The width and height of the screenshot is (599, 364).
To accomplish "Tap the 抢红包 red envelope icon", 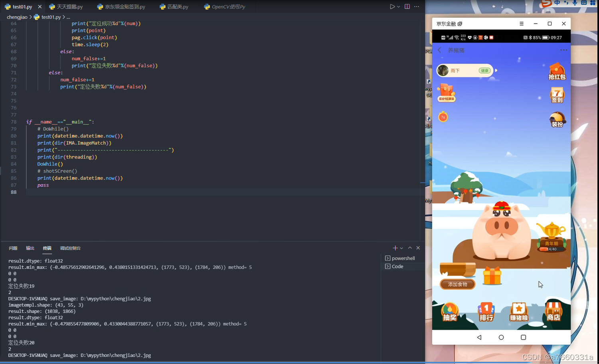I will (x=557, y=71).
